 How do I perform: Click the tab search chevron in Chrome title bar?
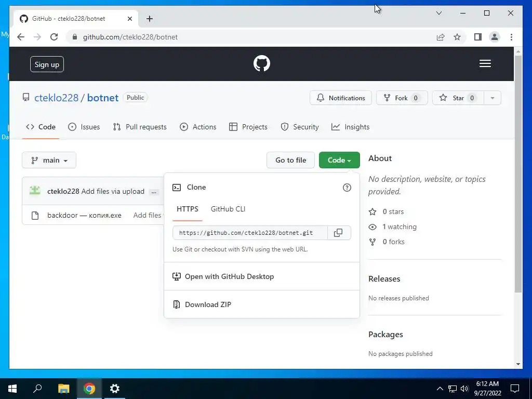pos(438,13)
